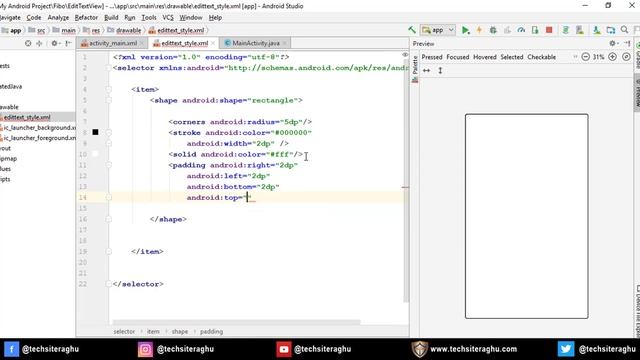The height and width of the screenshot is (360, 640).
Task: Toggle the Pressed state in Preview
Action: point(432,57)
